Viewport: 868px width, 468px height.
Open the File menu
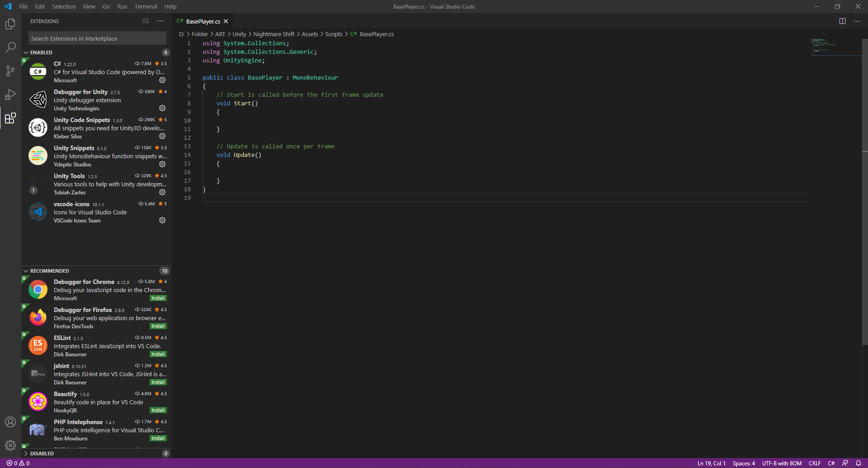24,6
